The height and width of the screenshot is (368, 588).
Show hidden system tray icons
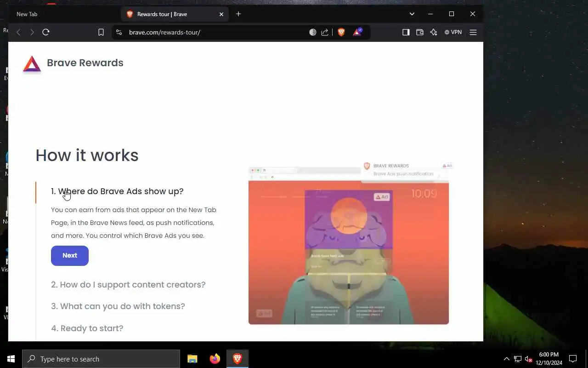[507, 359]
